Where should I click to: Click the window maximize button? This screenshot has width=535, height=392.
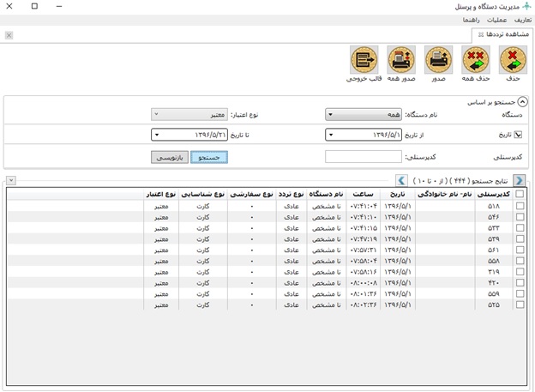(34, 6)
